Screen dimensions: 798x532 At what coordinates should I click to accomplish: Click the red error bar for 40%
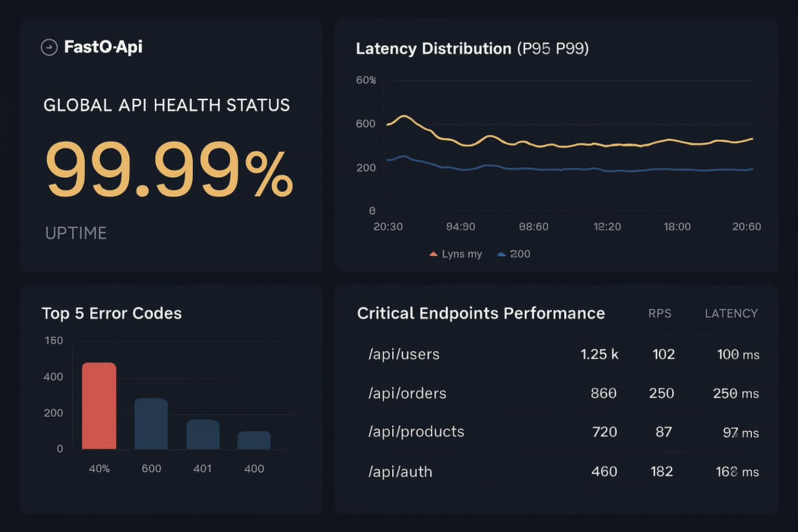[99, 405]
